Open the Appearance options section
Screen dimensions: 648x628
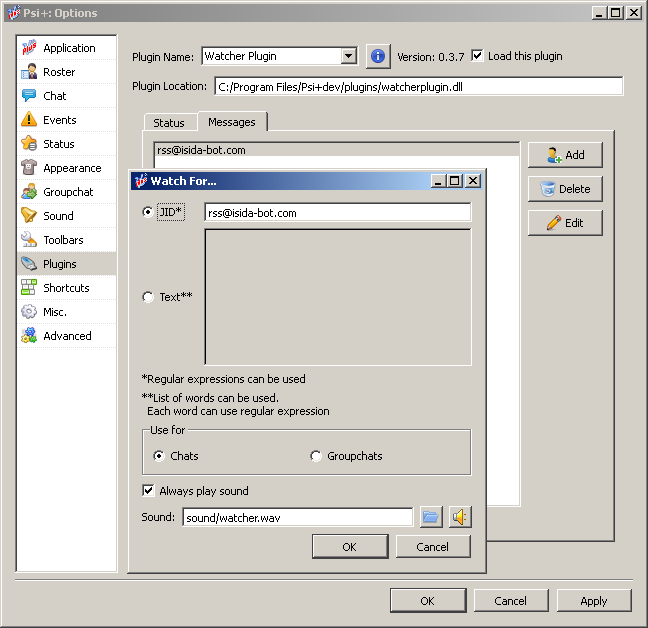click(x=71, y=168)
